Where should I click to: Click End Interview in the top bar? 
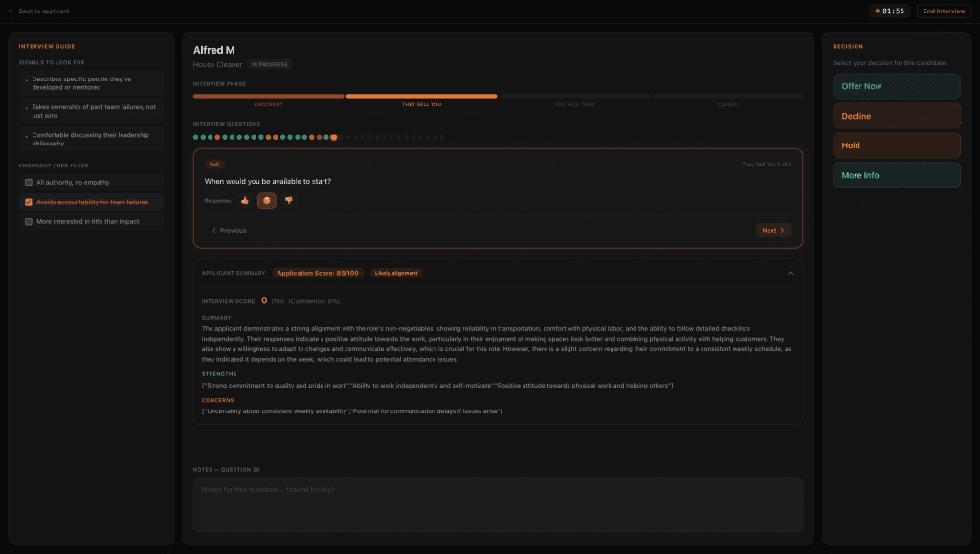(944, 11)
